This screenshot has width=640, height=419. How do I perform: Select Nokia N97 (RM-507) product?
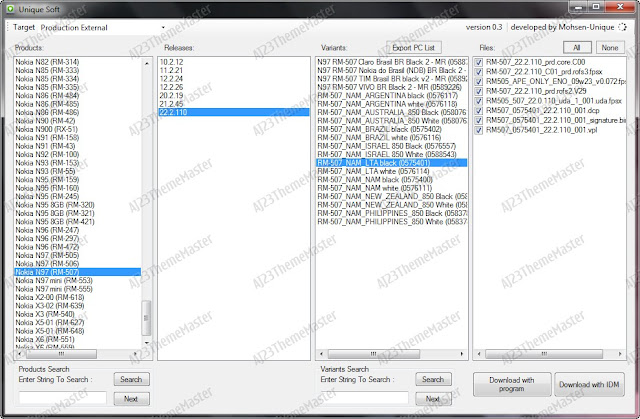(x=78, y=272)
